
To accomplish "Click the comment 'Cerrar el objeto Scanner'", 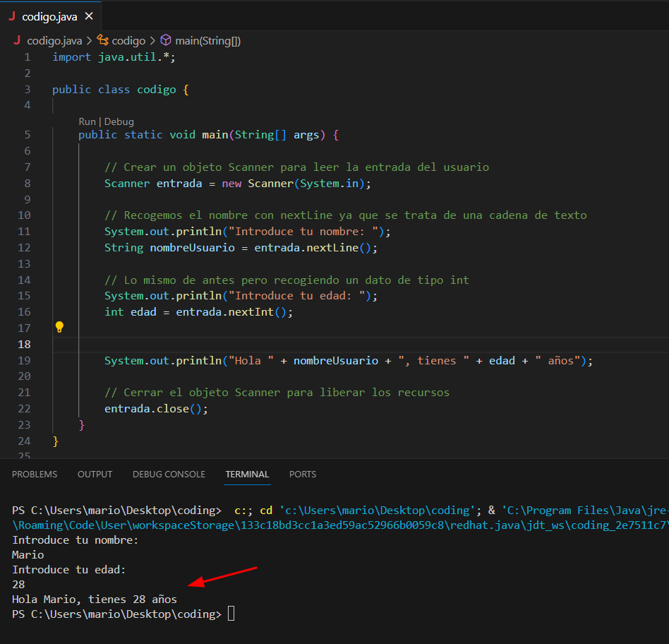I will [277, 393].
